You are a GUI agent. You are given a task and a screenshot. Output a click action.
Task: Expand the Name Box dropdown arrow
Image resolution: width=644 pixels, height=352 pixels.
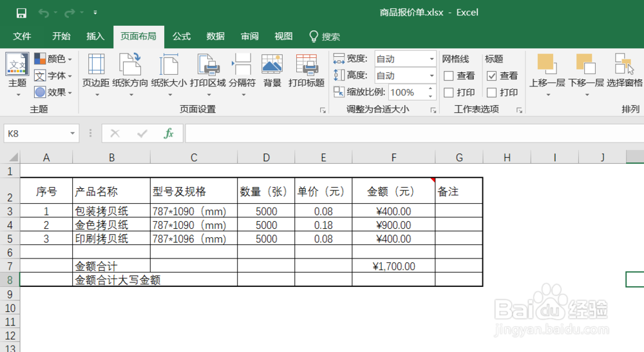click(72, 133)
